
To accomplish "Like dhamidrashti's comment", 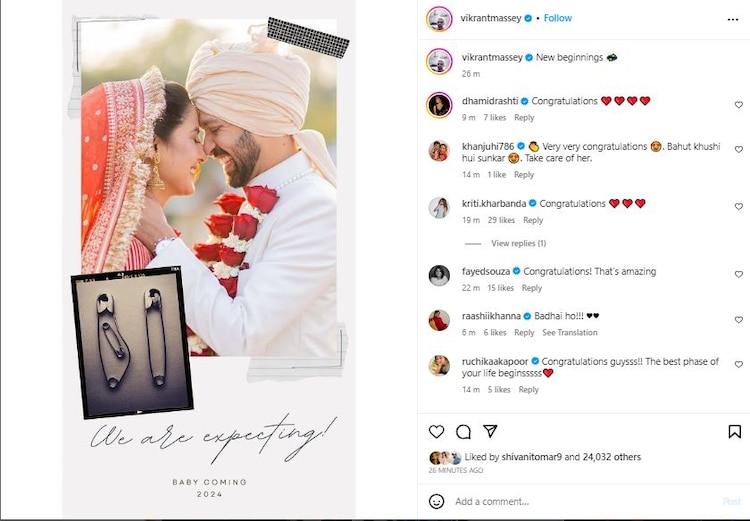I will pyautogui.click(x=739, y=105).
